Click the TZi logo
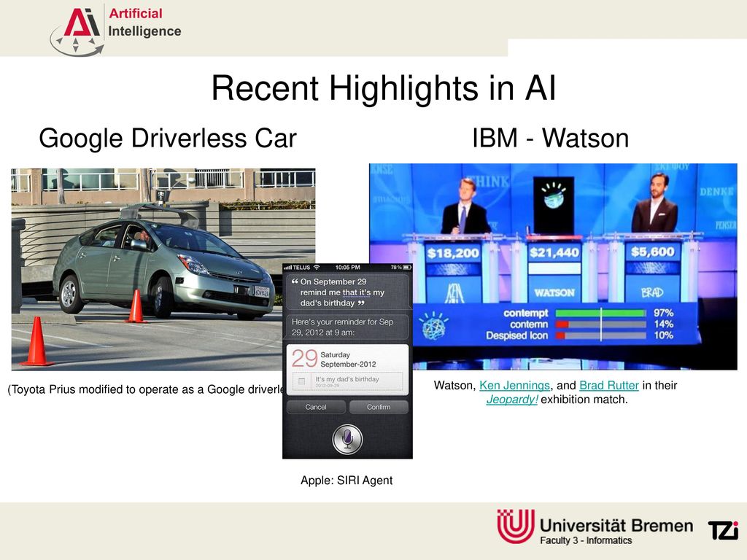Viewport: 747px width, 560px height. click(723, 530)
